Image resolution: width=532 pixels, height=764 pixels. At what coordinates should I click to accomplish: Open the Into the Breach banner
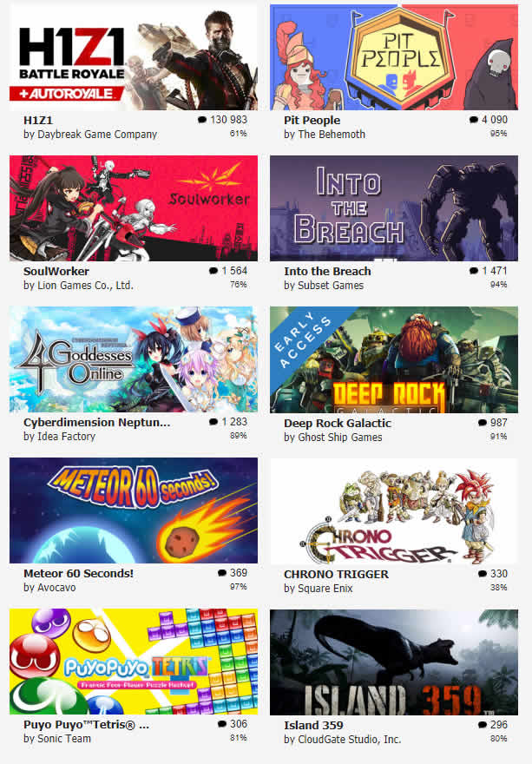coord(394,208)
